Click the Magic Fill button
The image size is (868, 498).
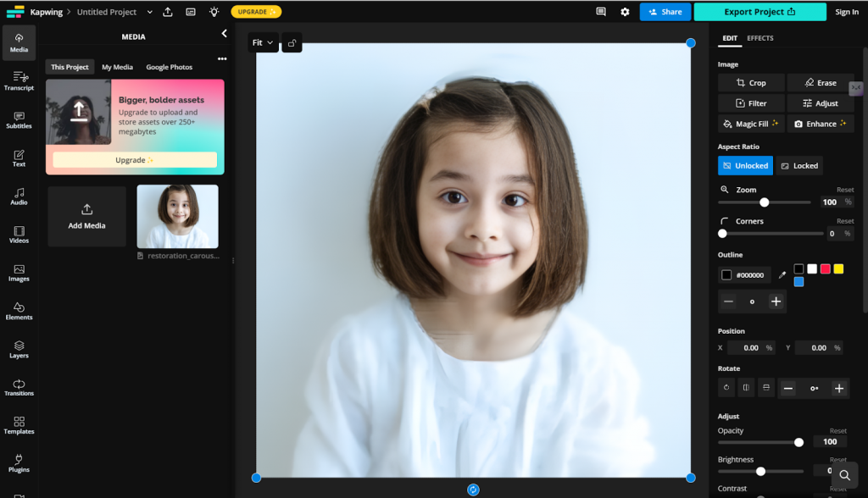click(x=751, y=124)
